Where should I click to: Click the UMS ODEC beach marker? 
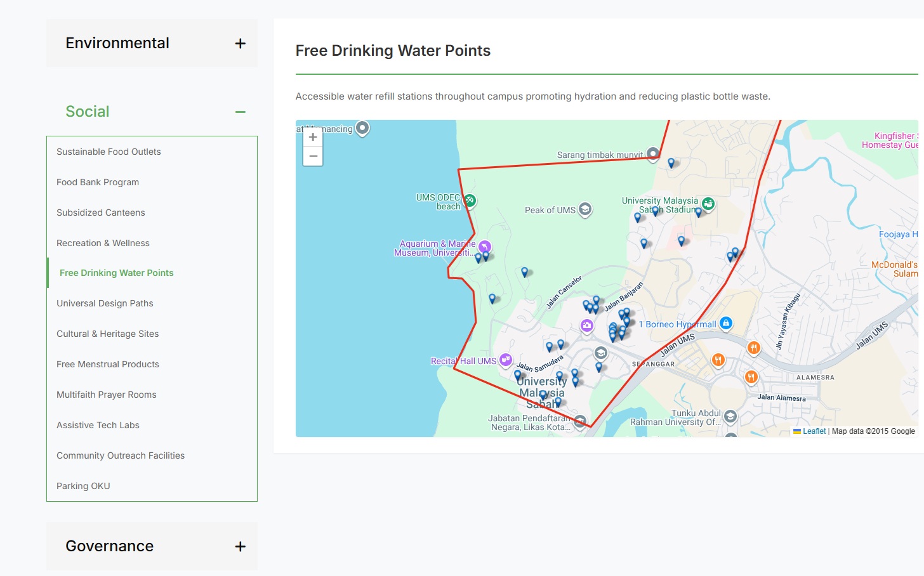coord(470,200)
